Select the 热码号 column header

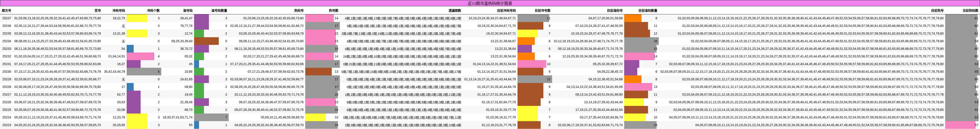click(x=299, y=11)
